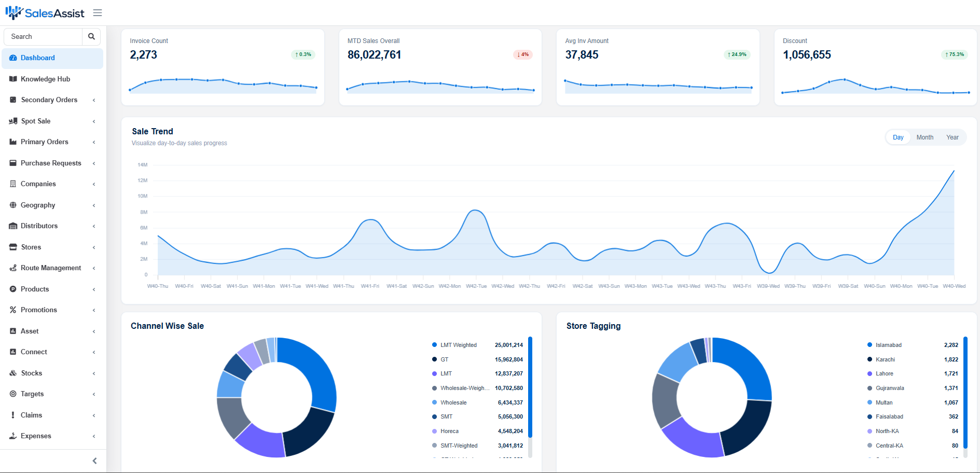Image resolution: width=980 pixels, height=473 pixels.
Task: Click the Purchase Requests card icon
Action: coord(13,163)
